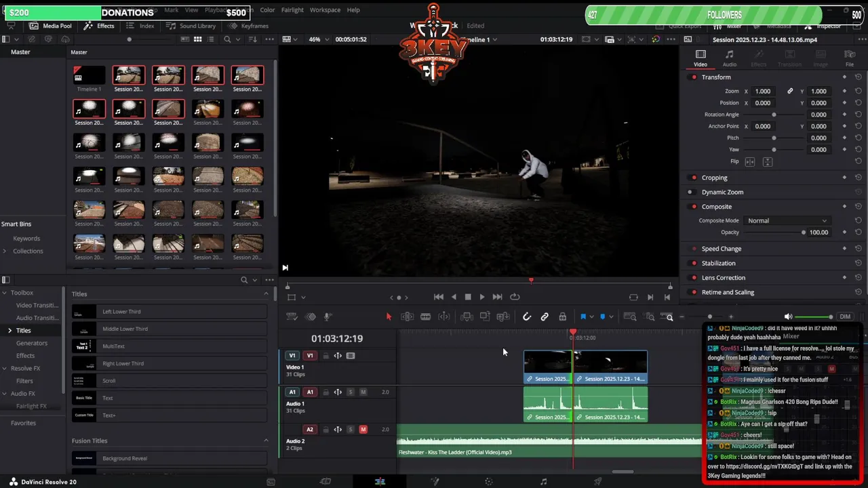Viewport: 868px width, 488px height.
Task: Open the Media Pool panel
Action: tap(51, 26)
